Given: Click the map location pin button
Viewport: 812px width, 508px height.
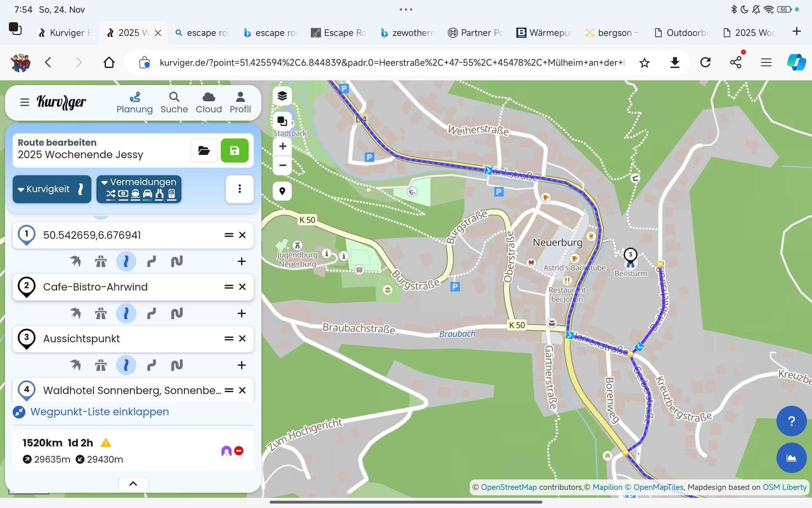Looking at the screenshot, I should [282, 191].
